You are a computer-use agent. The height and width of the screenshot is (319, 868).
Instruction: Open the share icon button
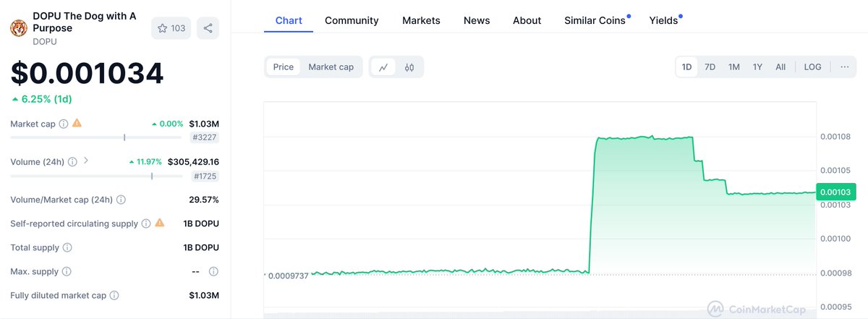click(x=208, y=28)
